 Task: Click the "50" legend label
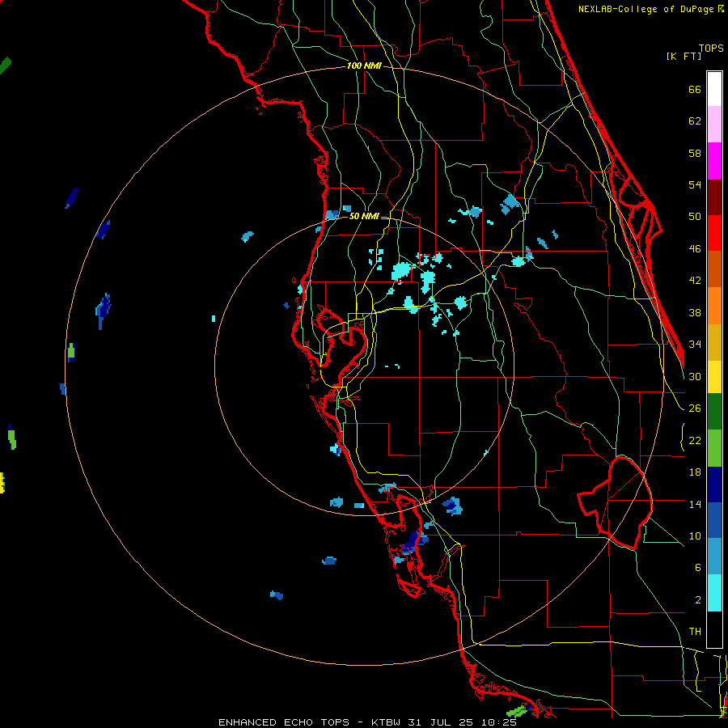click(x=695, y=217)
